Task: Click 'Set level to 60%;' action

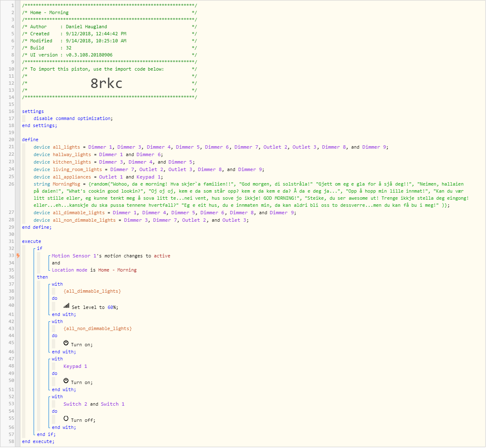Action: tap(95, 308)
